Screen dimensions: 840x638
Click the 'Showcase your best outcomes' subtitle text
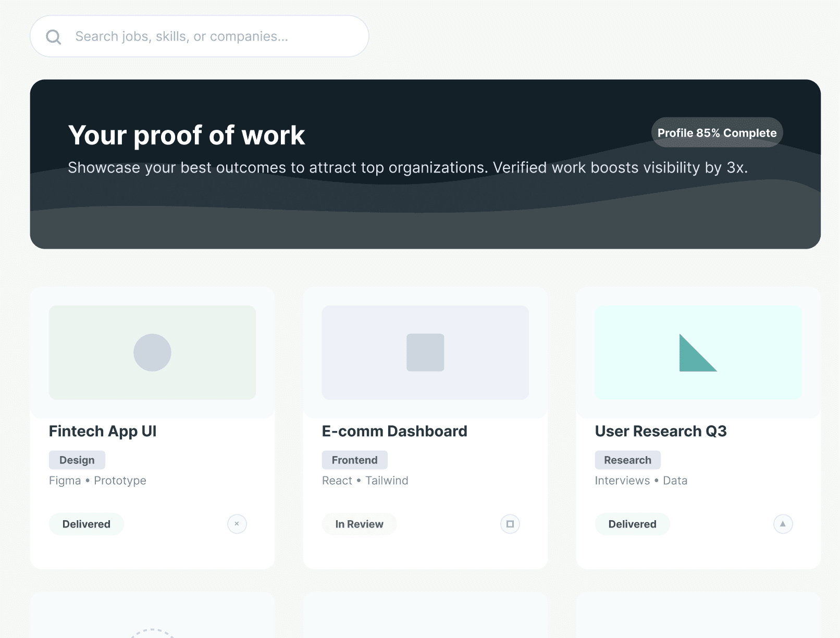click(408, 167)
